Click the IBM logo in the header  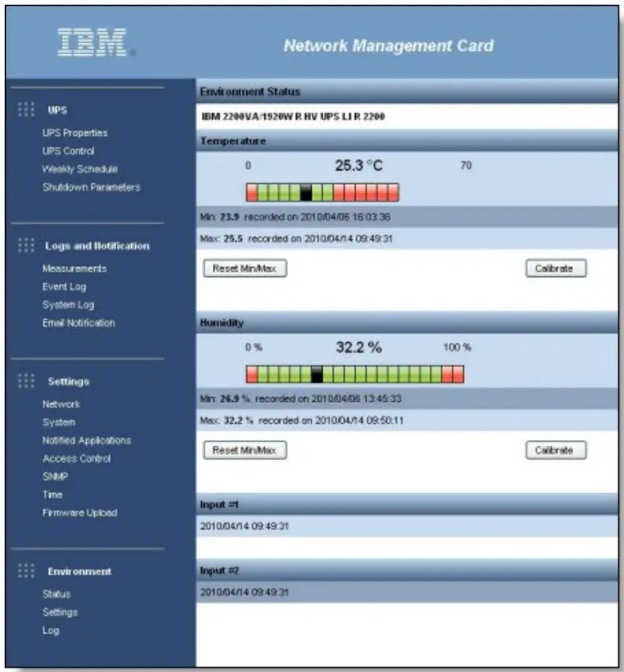point(92,42)
